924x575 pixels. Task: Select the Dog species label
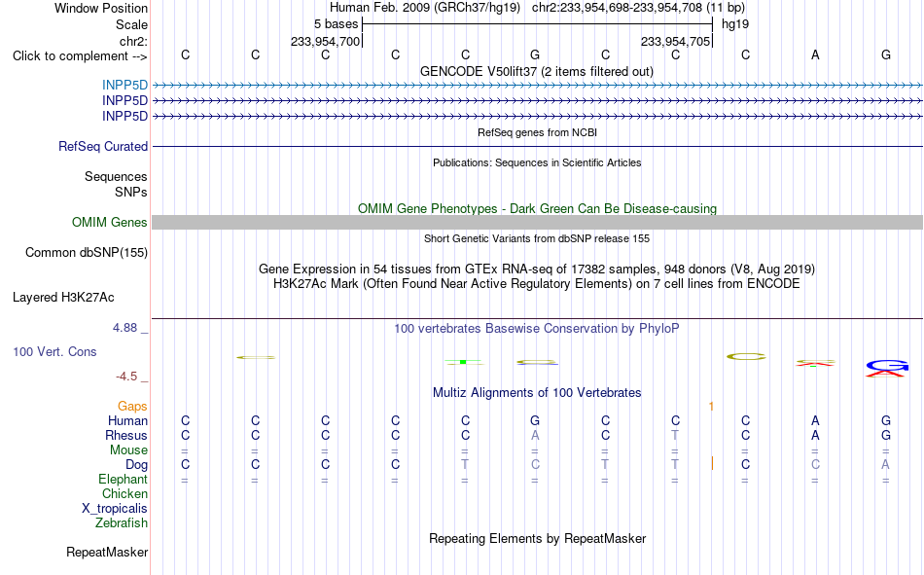point(136,465)
